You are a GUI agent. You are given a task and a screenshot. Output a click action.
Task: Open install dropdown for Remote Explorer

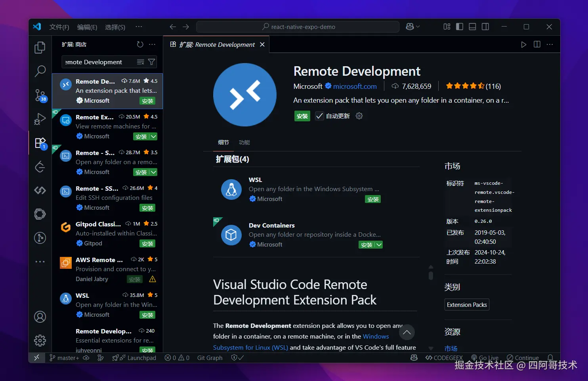[x=153, y=136]
